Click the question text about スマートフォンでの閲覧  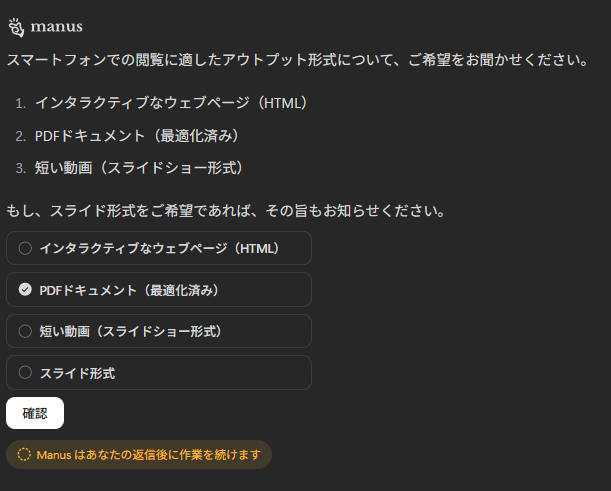tap(298, 60)
